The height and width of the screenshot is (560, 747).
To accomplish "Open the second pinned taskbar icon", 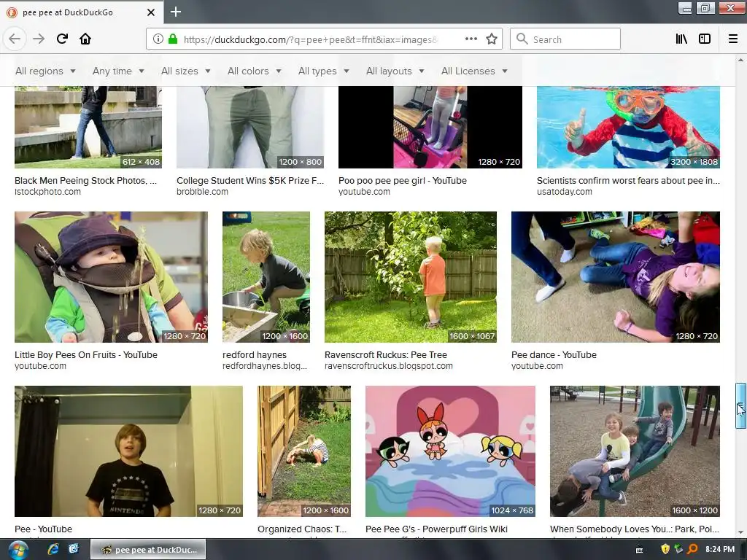I will tap(74, 550).
